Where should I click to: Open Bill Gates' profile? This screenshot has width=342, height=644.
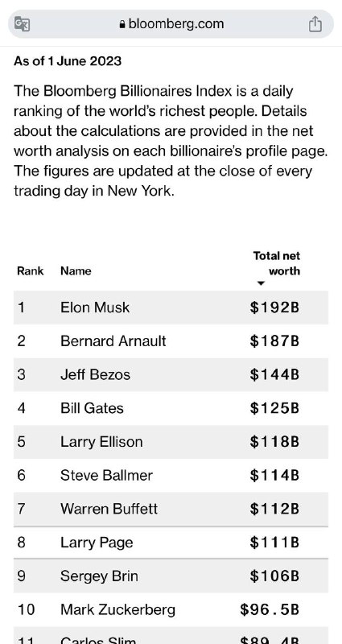[92, 408]
